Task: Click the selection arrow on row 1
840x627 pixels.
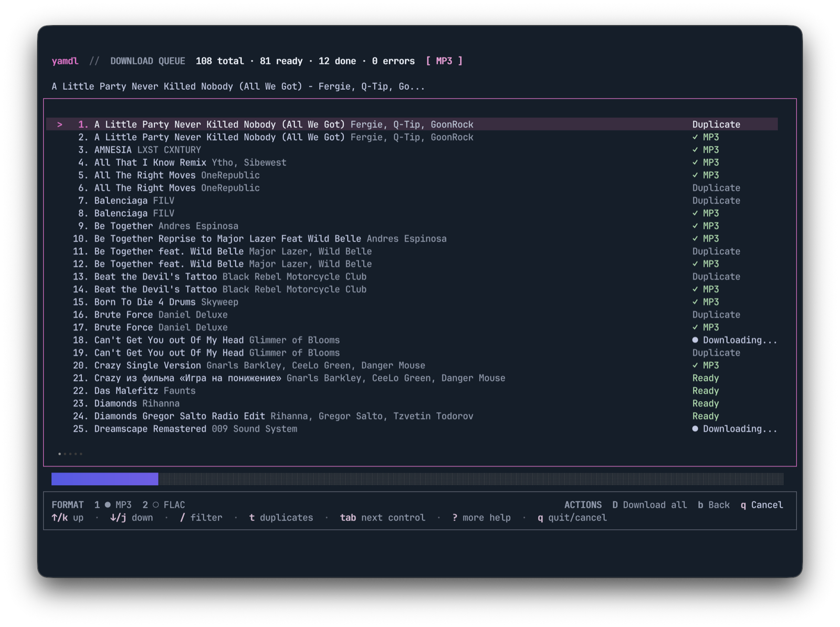Action: coord(60,124)
